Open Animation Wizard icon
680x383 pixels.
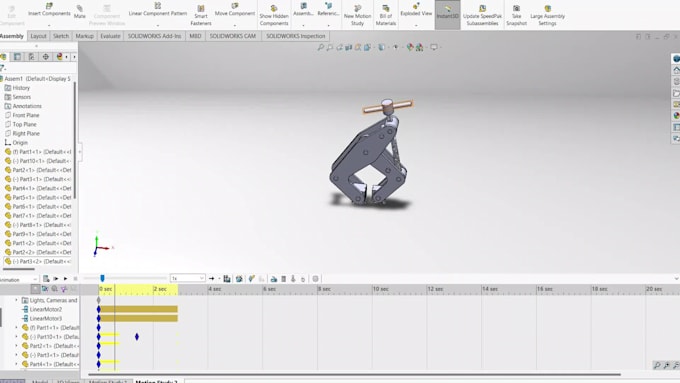tap(239, 279)
